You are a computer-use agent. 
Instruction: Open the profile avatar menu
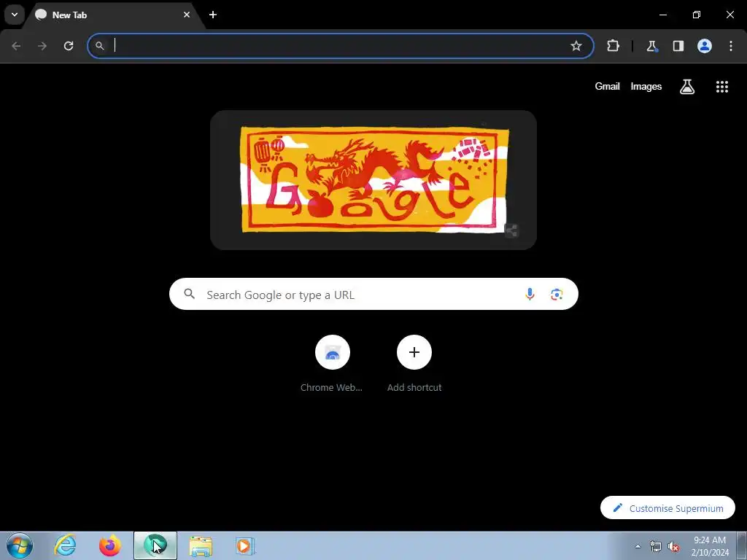pos(705,46)
